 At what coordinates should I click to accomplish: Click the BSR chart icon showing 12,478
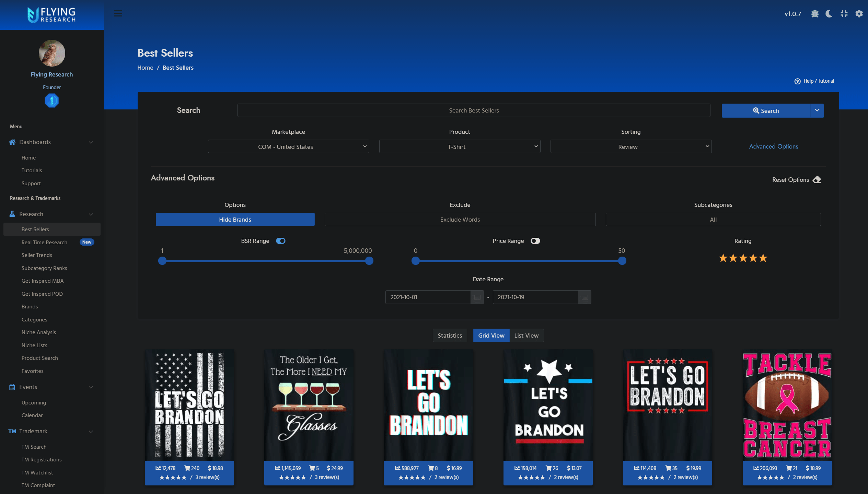click(x=158, y=468)
